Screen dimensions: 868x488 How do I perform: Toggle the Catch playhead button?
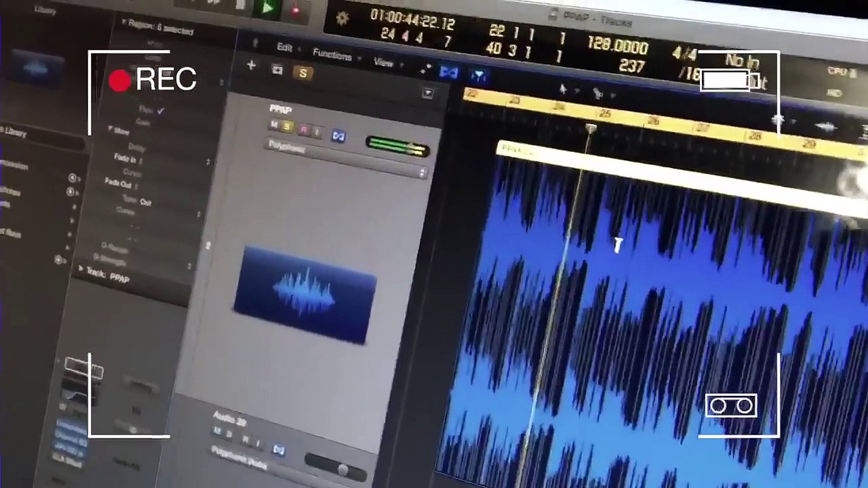pyautogui.click(x=479, y=75)
